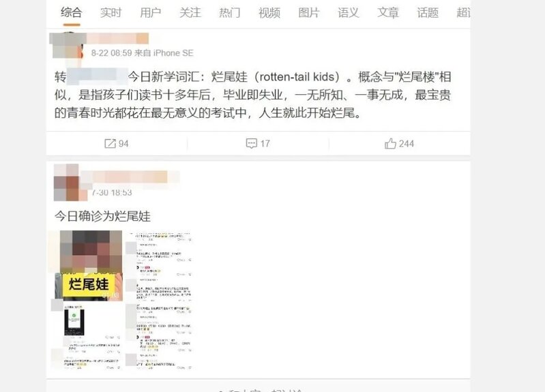Switch to the 实时 tab

111,13
